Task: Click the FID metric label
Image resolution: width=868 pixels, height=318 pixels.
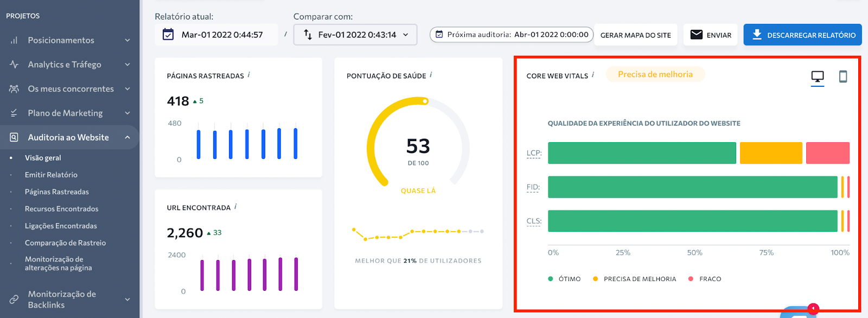Action: click(x=533, y=187)
